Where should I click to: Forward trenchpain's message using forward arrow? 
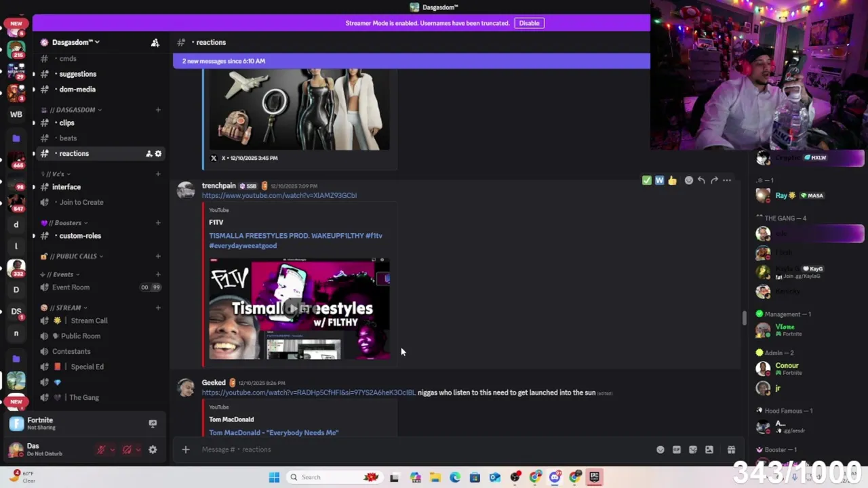[x=714, y=180]
